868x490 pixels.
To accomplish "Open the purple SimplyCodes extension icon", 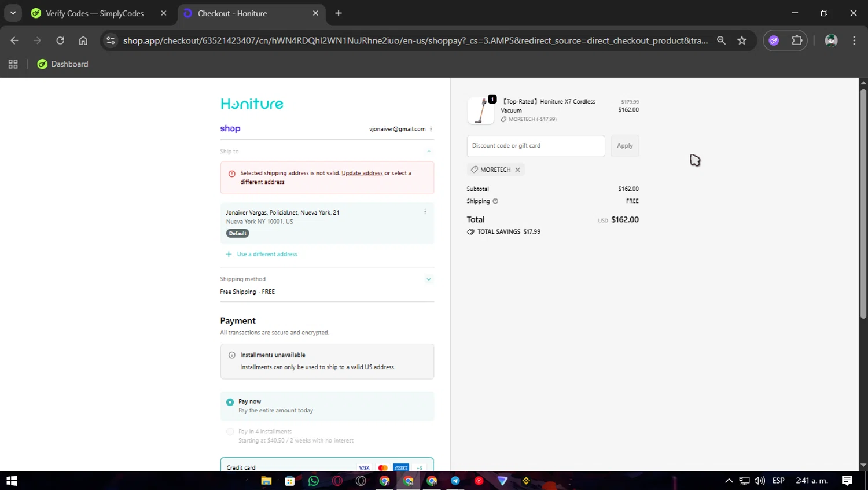I will point(774,40).
